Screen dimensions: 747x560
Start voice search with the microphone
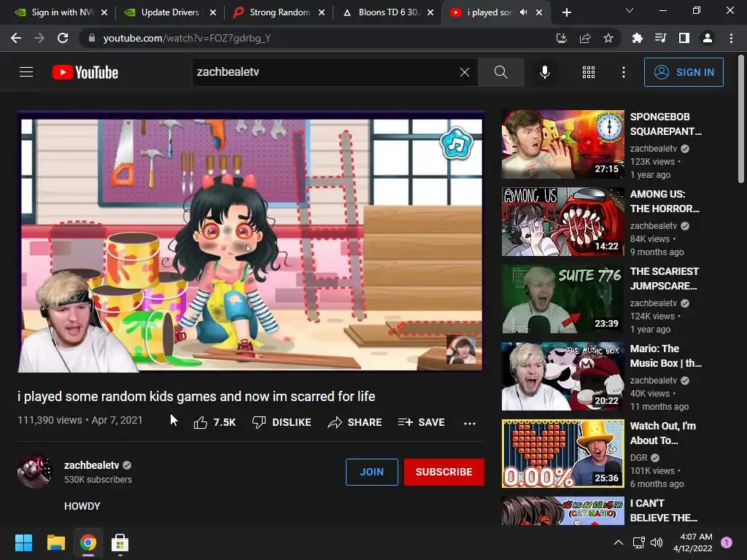[544, 72]
